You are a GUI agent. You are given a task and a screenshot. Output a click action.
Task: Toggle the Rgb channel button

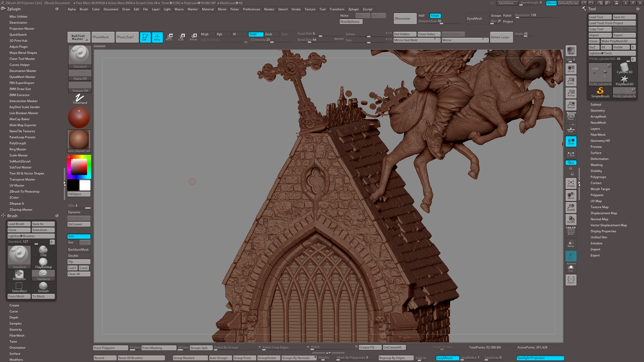[x=223, y=34]
